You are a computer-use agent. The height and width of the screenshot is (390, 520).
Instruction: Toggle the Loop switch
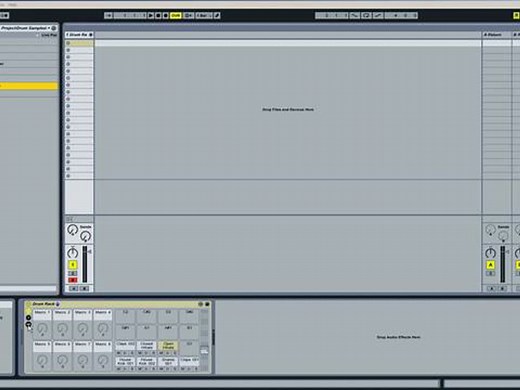(x=366, y=15)
